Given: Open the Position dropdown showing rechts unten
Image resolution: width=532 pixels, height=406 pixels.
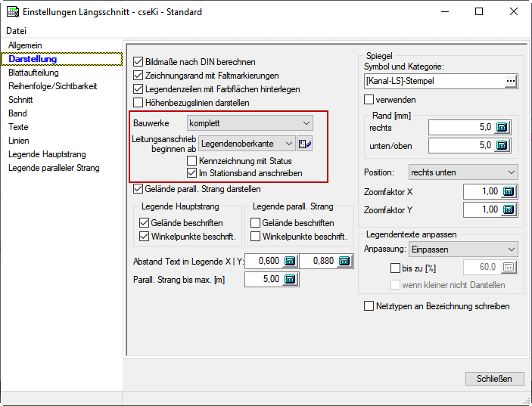Looking at the screenshot, I should click(462, 172).
